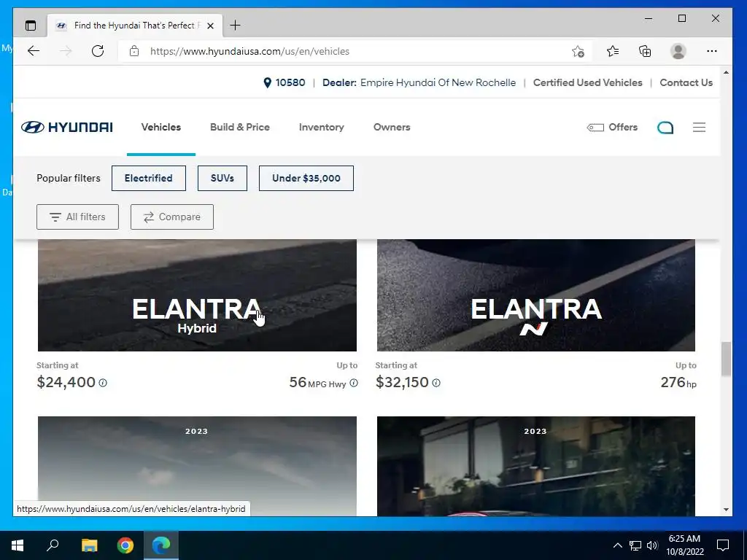747x560 pixels.
Task: Open the Inventory menu
Action: pyautogui.click(x=321, y=127)
